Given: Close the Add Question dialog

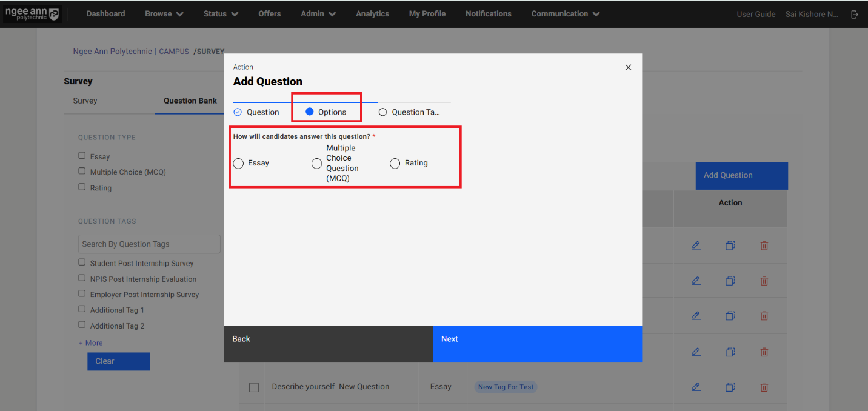Looking at the screenshot, I should coord(628,67).
